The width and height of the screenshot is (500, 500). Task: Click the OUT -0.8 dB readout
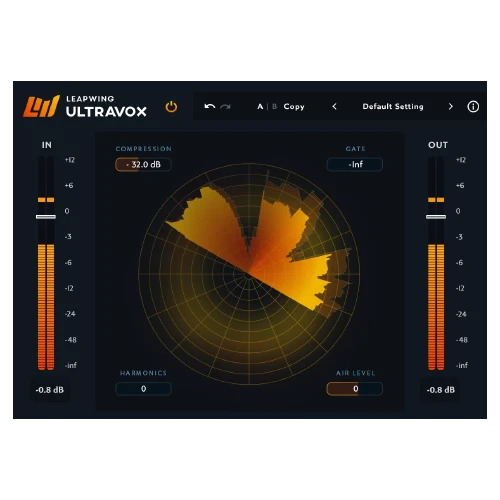tap(441, 390)
